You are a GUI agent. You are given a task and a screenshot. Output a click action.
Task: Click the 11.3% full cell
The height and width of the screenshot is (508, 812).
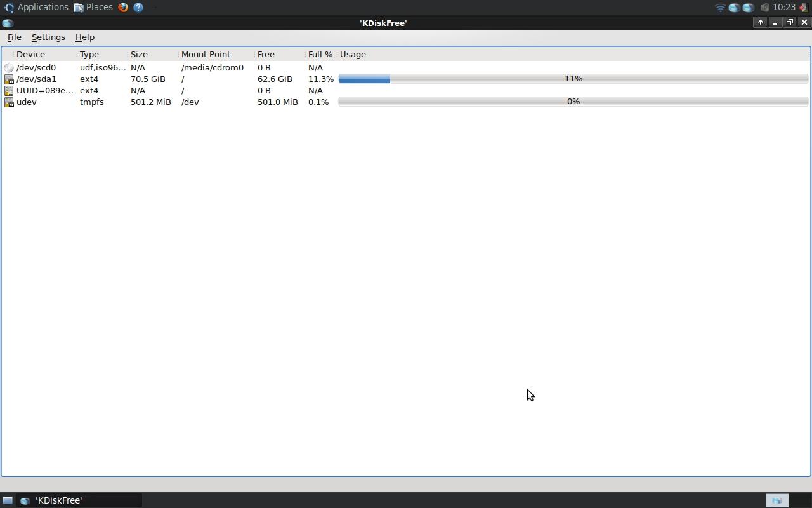point(321,79)
